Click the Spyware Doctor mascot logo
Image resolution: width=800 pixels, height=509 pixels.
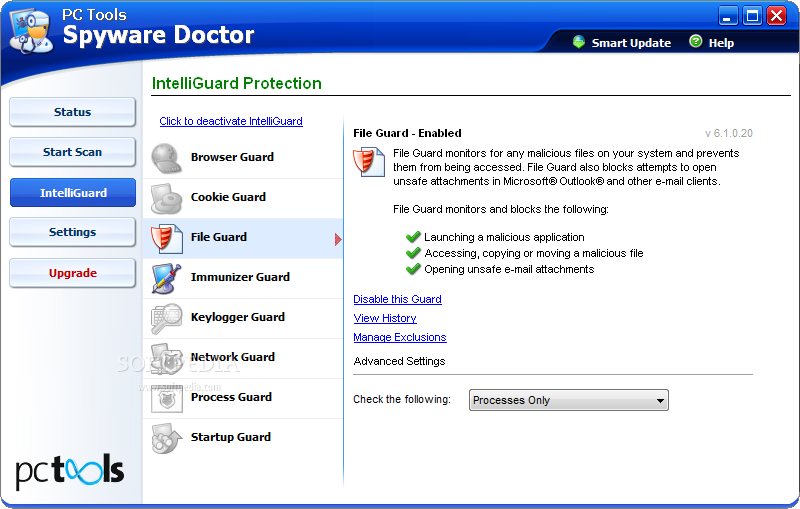[x=32, y=32]
